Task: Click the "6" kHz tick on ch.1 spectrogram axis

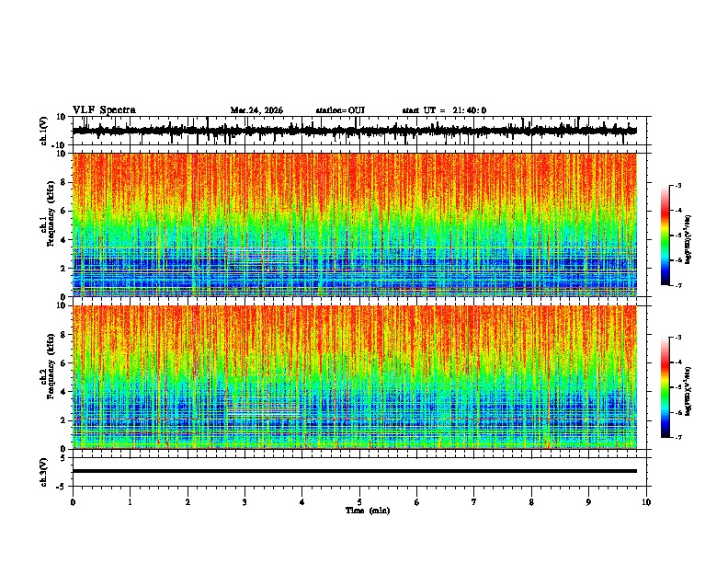Action: 64,211
